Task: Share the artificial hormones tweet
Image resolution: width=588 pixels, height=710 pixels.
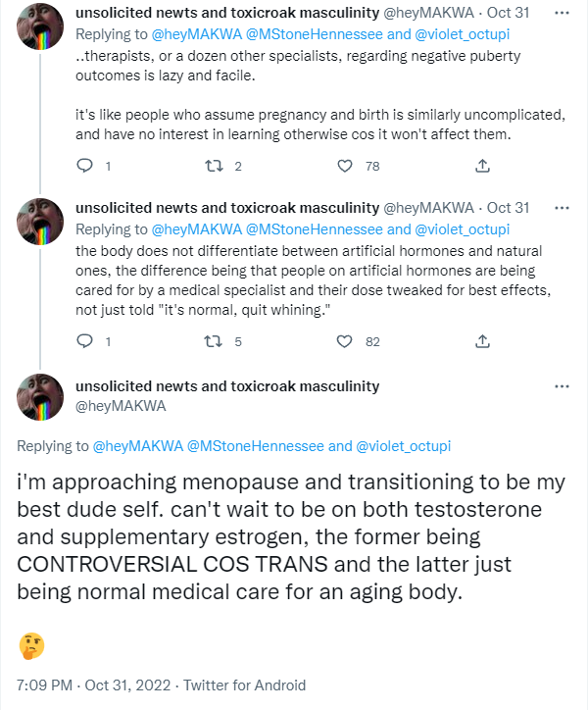Action: pyautogui.click(x=482, y=341)
